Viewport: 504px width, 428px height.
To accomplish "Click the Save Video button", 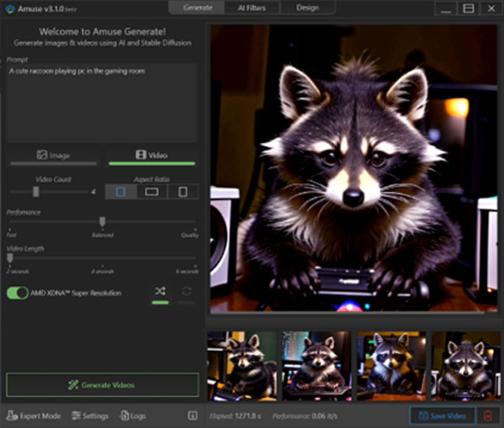I will (x=442, y=416).
